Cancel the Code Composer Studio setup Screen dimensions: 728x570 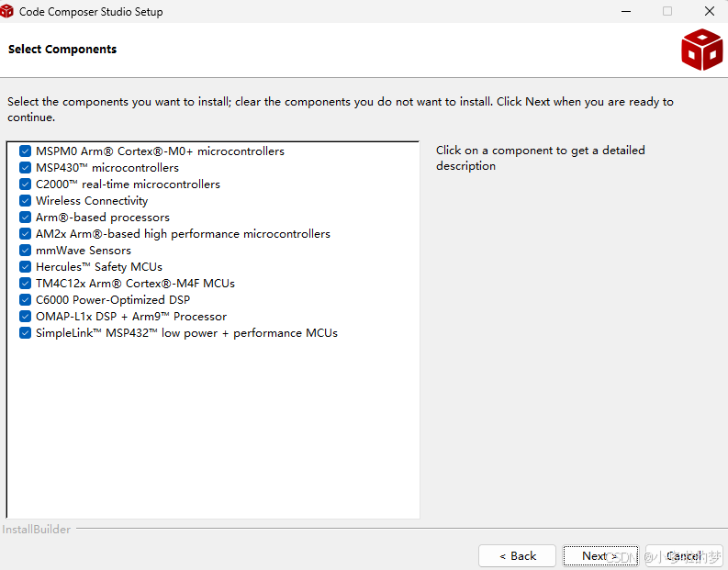(x=684, y=555)
